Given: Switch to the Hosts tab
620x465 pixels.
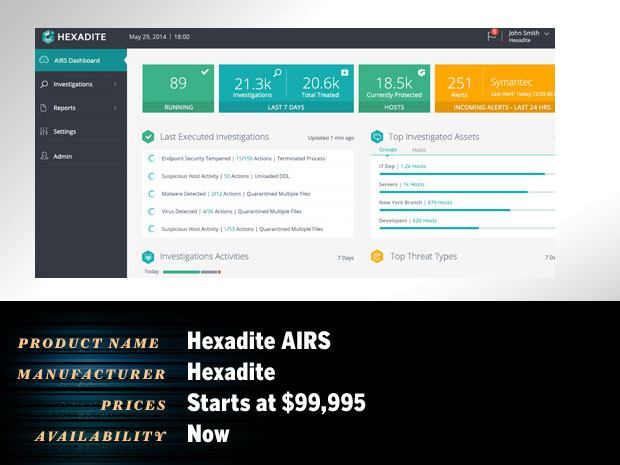Looking at the screenshot, I should (419, 150).
